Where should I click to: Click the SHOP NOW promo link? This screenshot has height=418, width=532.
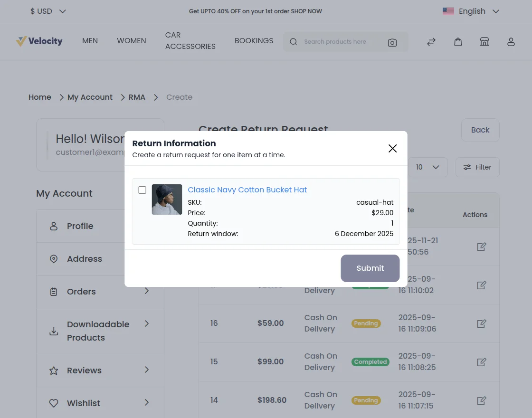306,11
